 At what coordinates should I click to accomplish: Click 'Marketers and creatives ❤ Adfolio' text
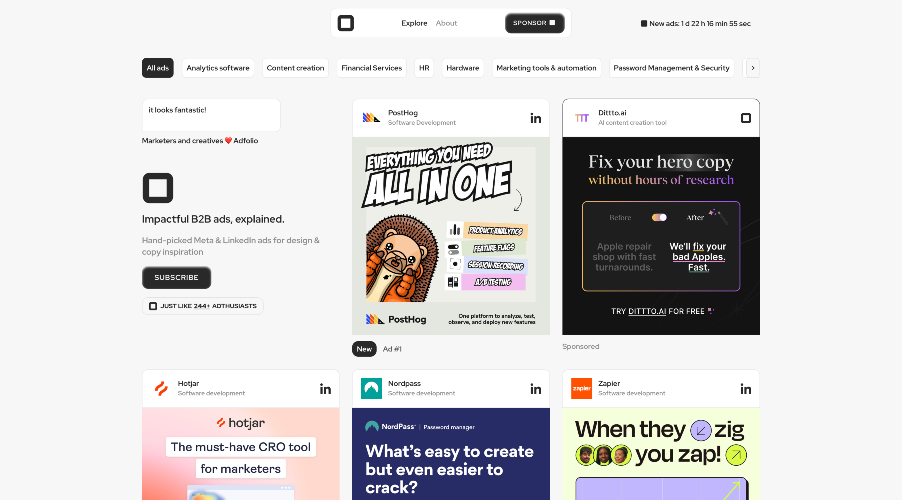200,140
